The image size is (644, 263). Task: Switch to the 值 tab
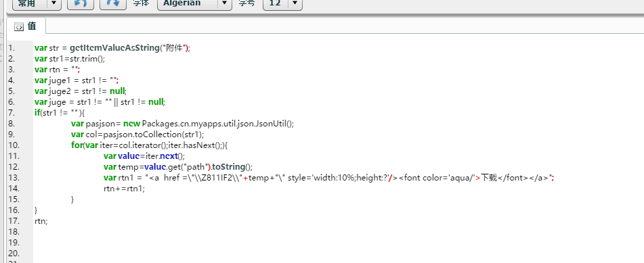click(26, 26)
